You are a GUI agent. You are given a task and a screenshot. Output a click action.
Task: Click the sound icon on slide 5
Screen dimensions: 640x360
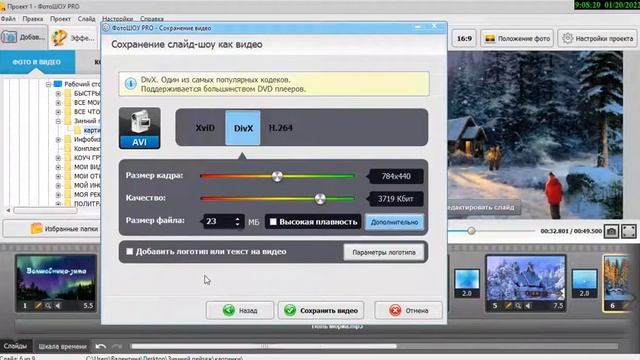point(528,306)
